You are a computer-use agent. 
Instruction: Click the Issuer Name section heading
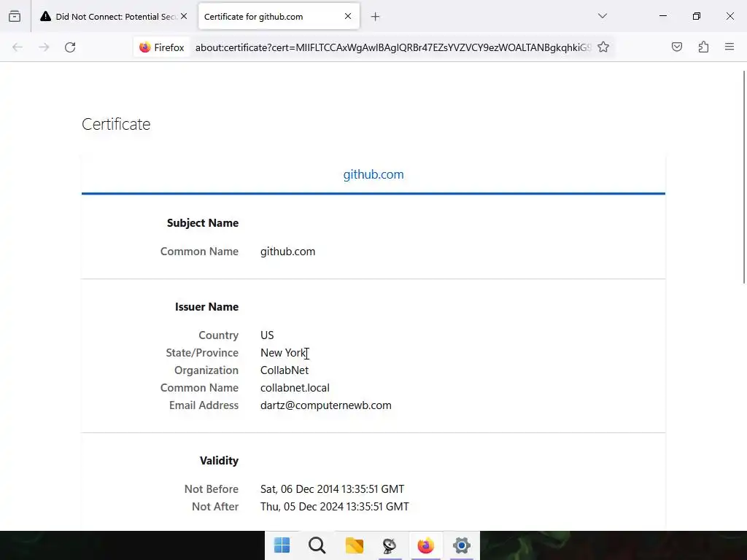(x=206, y=307)
